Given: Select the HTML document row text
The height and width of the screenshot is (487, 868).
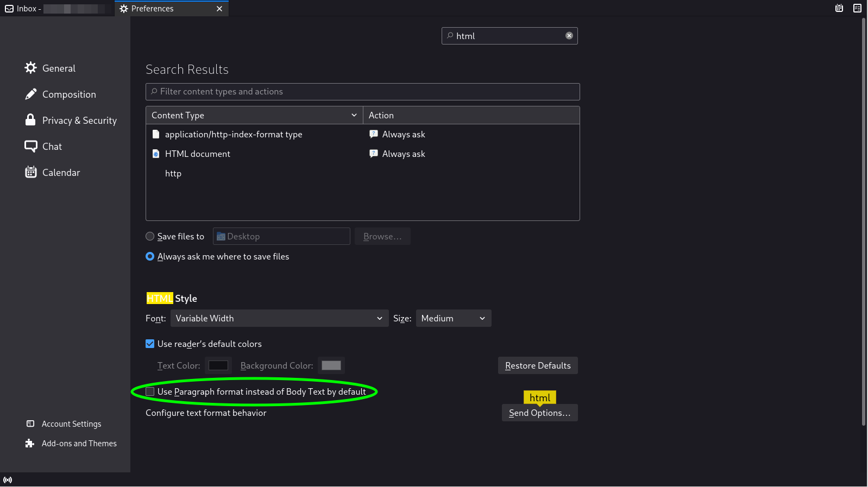Looking at the screenshot, I should point(198,154).
